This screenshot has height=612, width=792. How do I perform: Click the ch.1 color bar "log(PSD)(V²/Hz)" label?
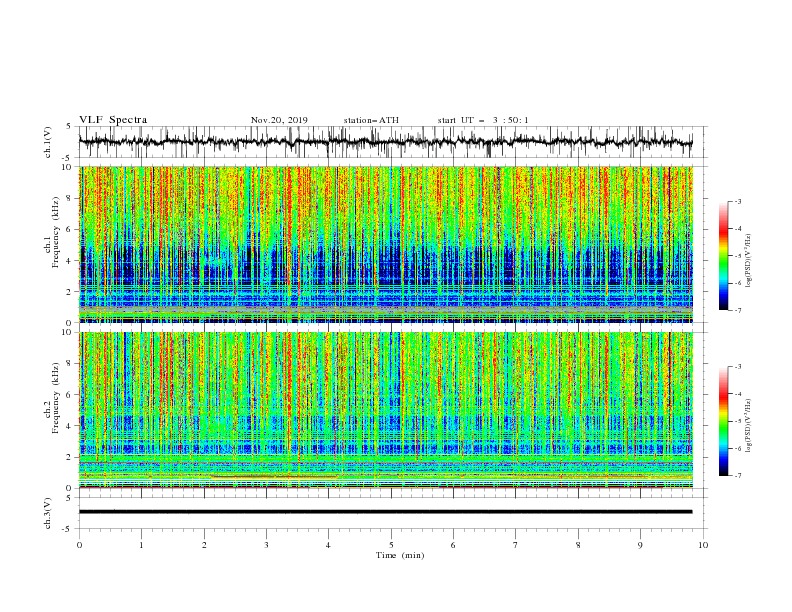(x=749, y=261)
